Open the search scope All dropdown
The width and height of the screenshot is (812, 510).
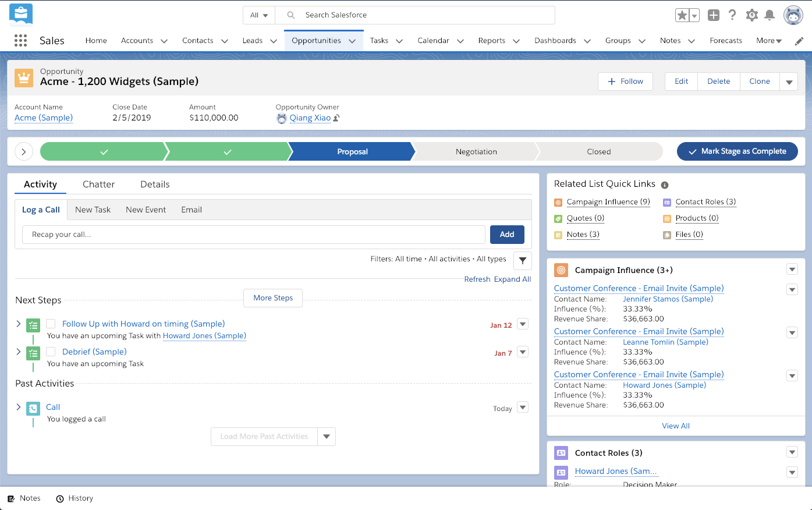click(x=259, y=15)
